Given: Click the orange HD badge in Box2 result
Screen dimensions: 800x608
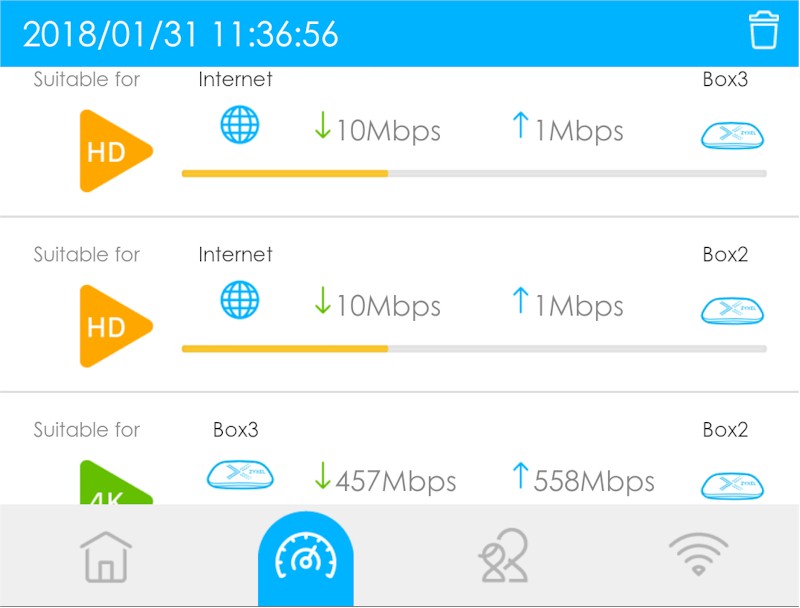Looking at the screenshot, I should 116,326.
